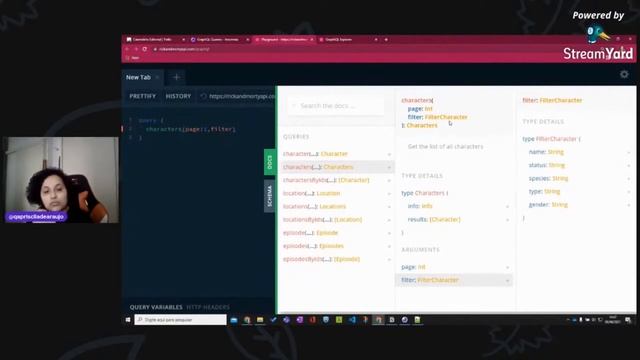
Task: Open the HISTORY panel
Action: [x=178, y=96]
